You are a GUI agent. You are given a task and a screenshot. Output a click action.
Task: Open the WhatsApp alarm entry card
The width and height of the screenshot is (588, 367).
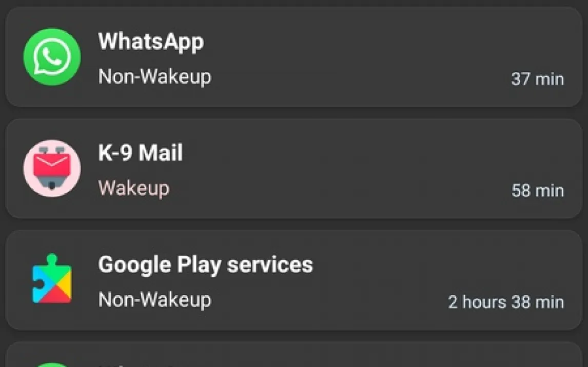(x=293, y=57)
